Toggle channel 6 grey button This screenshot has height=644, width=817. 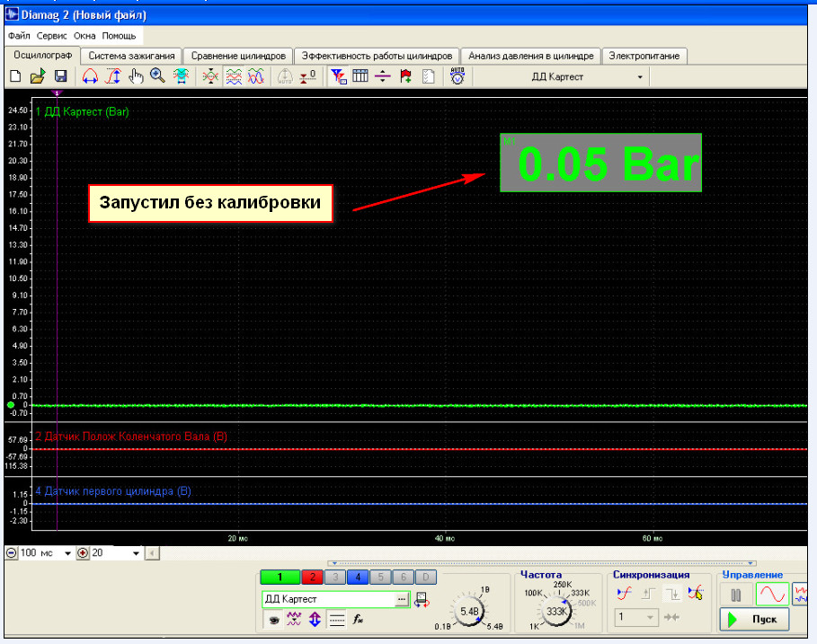click(403, 577)
